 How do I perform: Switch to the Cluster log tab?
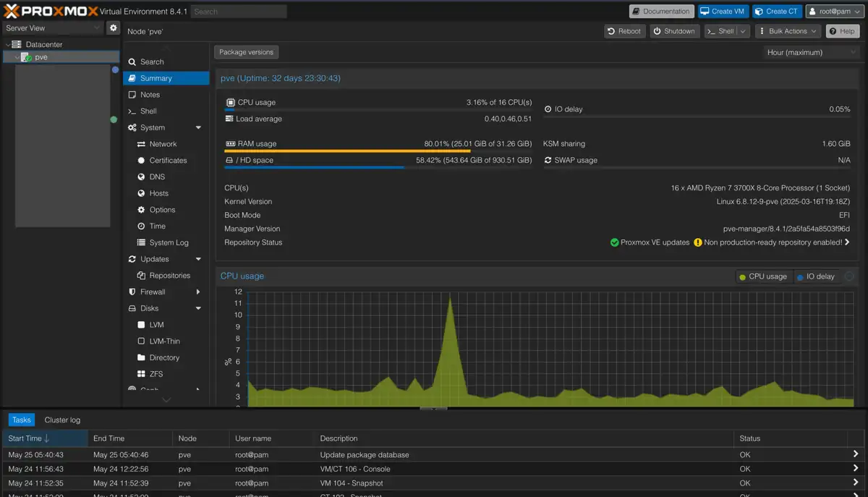tap(62, 420)
